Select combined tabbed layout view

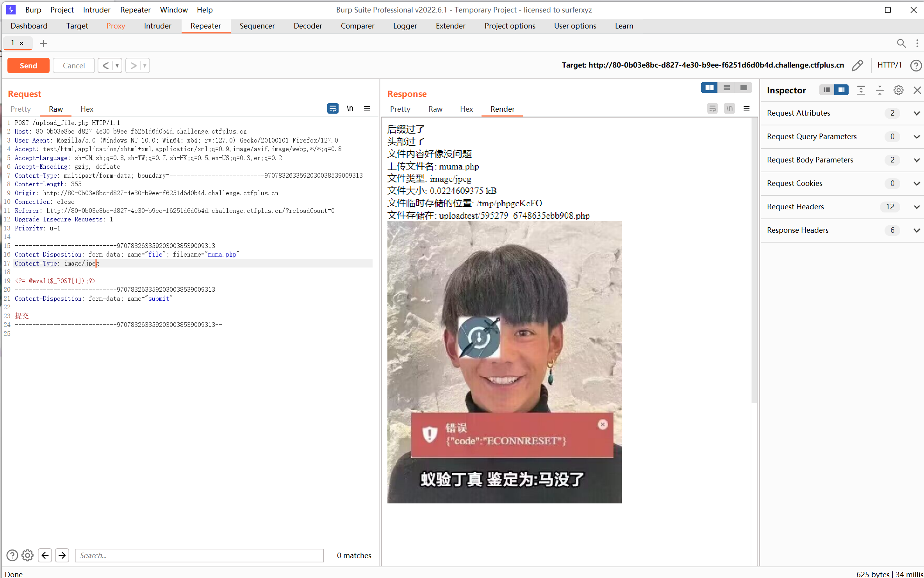744,88
